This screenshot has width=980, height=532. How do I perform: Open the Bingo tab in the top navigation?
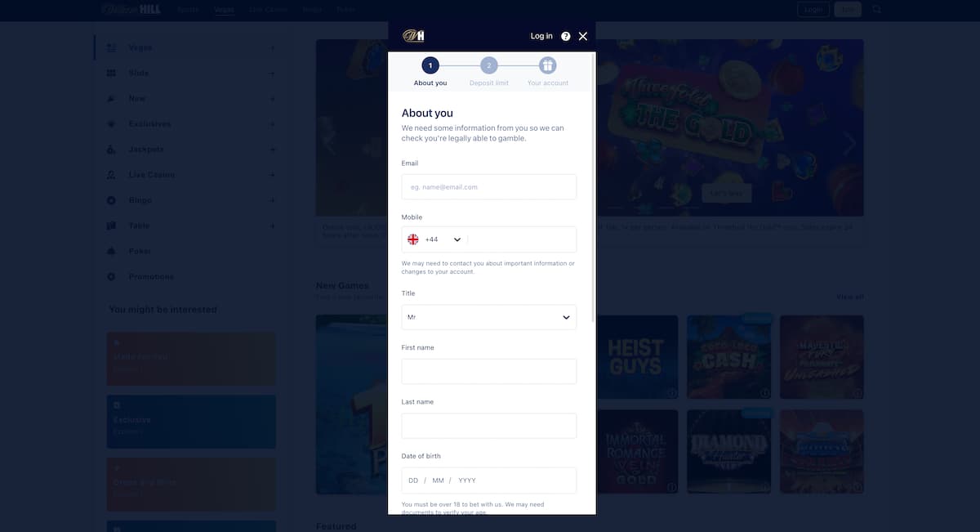(x=312, y=10)
